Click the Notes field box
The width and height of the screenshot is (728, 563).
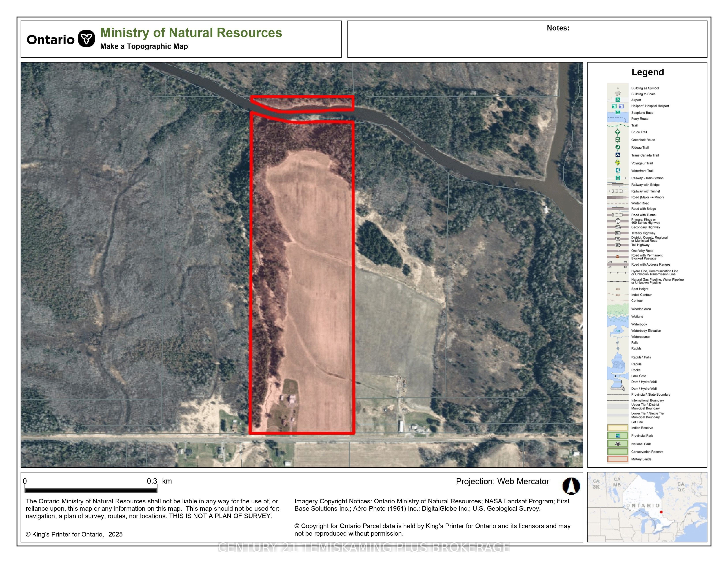(x=527, y=39)
